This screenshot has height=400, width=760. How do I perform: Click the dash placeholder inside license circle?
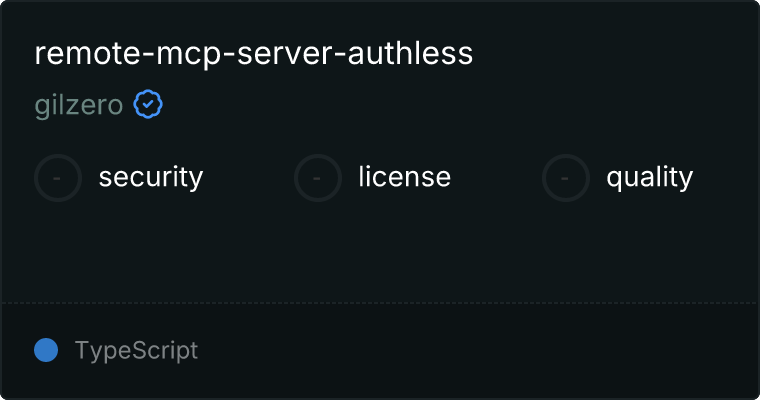pyautogui.click(x=317, y=178)
